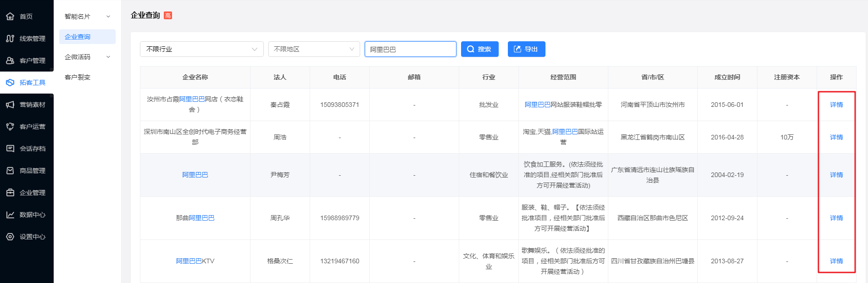
Task: Click company name 深圳市南山区全创时代电子商务经营部
Action: pos(195,137)
